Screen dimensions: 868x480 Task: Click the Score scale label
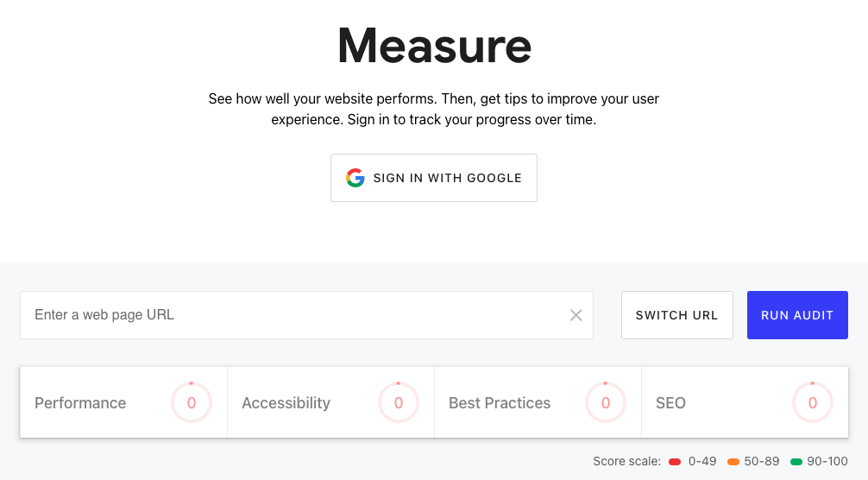pos(626,461)
